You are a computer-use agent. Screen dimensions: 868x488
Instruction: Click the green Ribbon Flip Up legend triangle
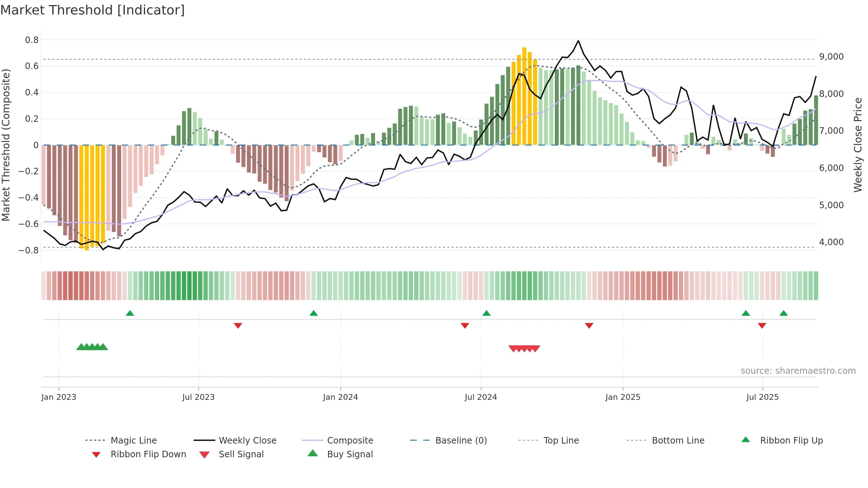coord(746,440)
